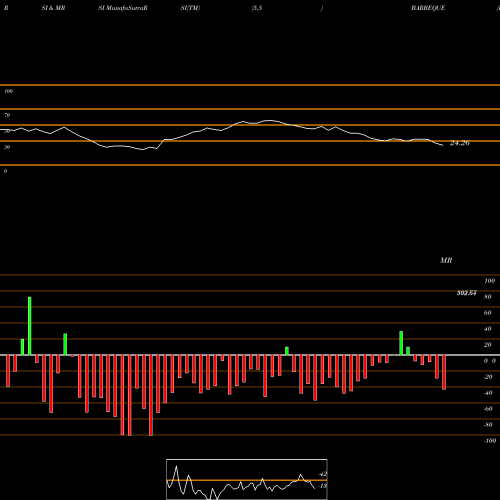This screenshot has width=500, height=500.
Task: Click the 'SI(TM)' header label
Action: pyautogui.click(x=190, y=8)
